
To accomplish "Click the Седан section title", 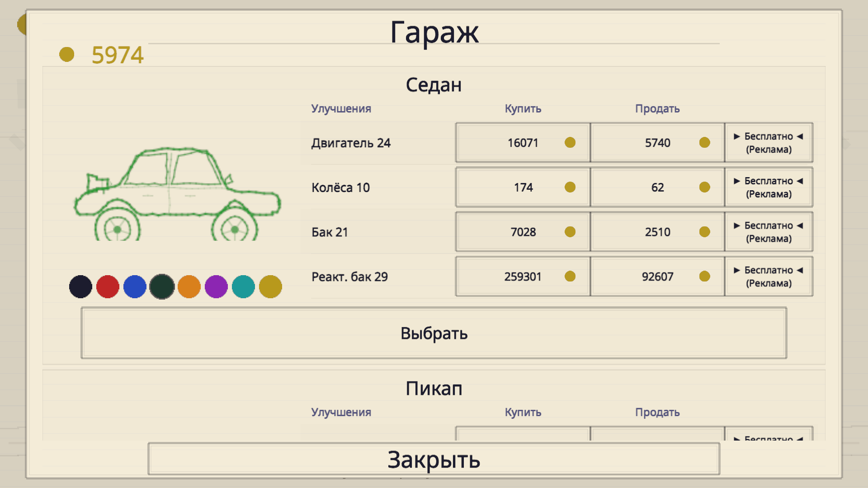I will tap(434, 85).
